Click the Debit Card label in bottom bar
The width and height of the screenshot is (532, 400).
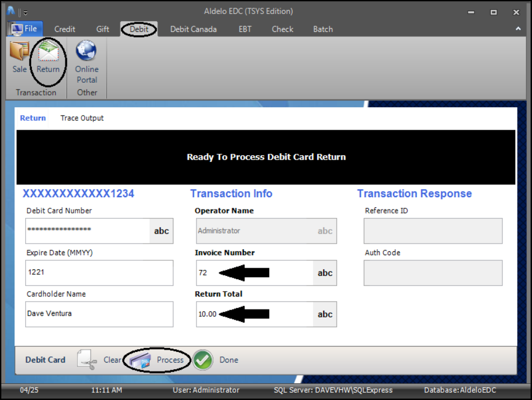click(x=45, y=360)
